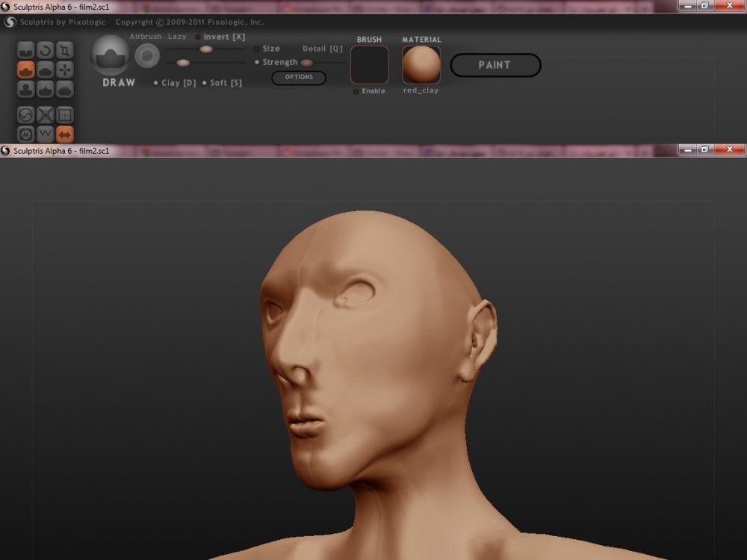Open the empty Brush texture slot

(x=370, y=65)
